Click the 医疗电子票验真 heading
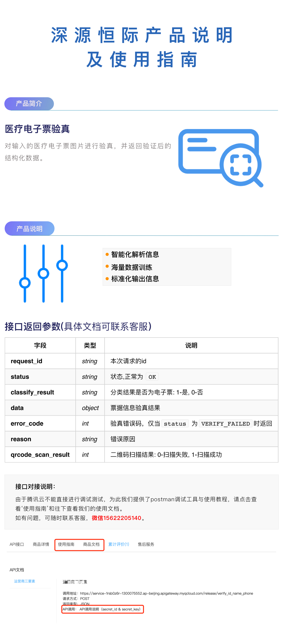 coord(37,129)
